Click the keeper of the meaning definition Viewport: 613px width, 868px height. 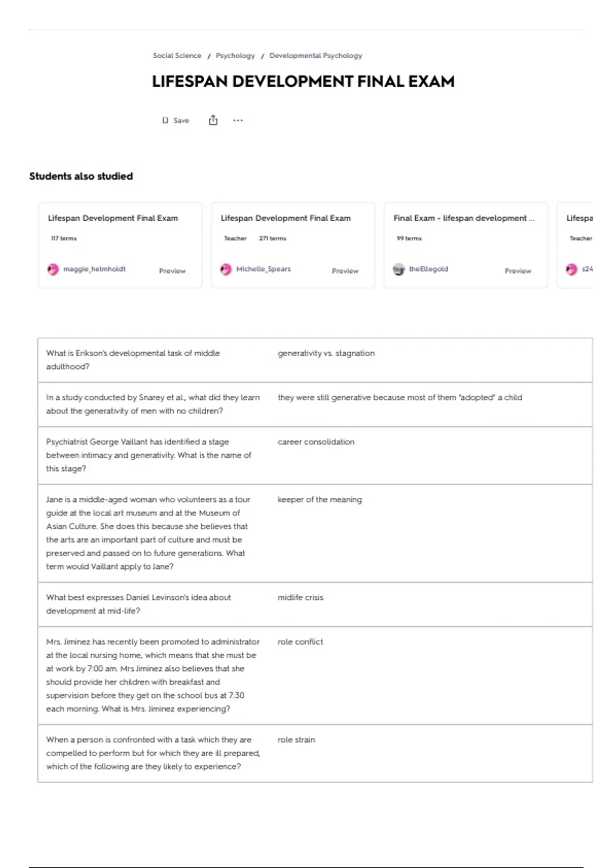pyautogui.click(x=319, y=500)
